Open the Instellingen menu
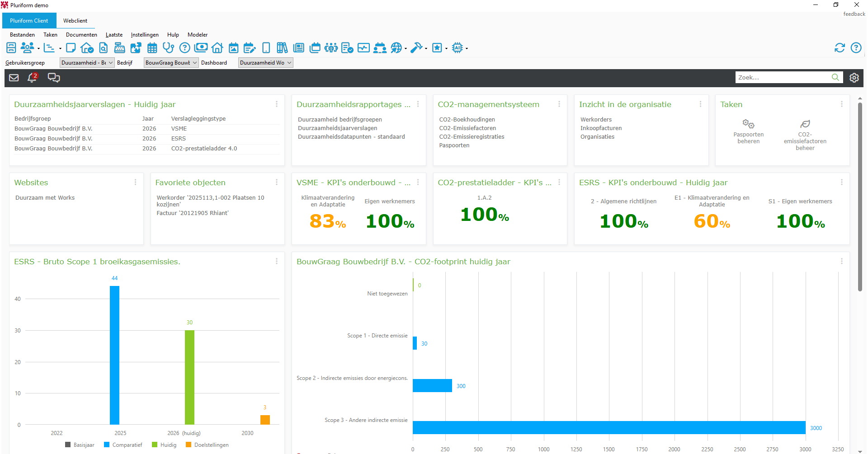Screen dimensions: 868x454 click(145, 35)
